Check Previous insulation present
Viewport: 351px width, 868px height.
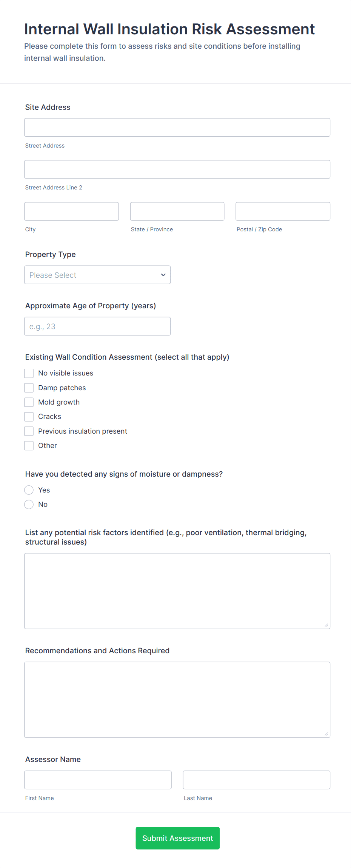coord(29,431)
